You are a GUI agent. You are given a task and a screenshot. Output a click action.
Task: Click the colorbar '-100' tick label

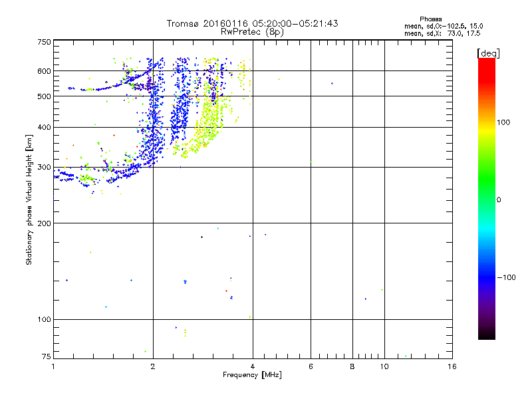(506, 277)
